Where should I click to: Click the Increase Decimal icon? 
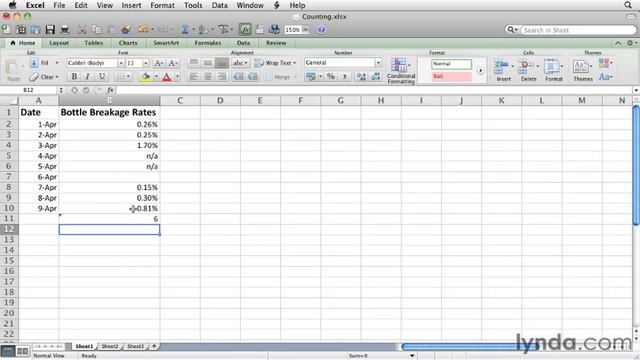click(361, 76)
